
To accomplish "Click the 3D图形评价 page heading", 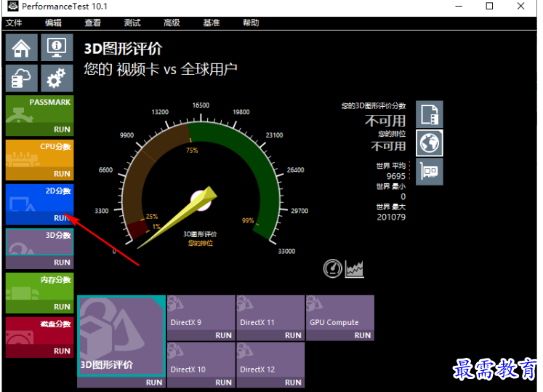I will pos(124,49).
